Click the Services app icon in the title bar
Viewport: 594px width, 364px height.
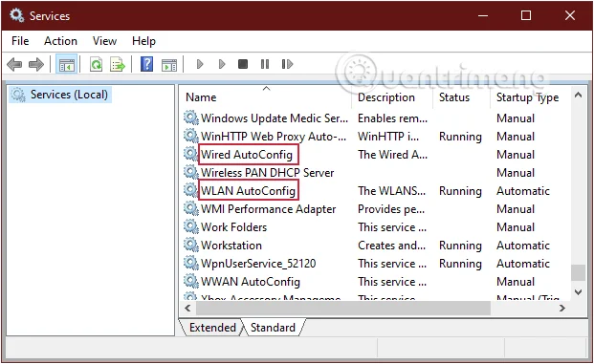tap(16, 15)
